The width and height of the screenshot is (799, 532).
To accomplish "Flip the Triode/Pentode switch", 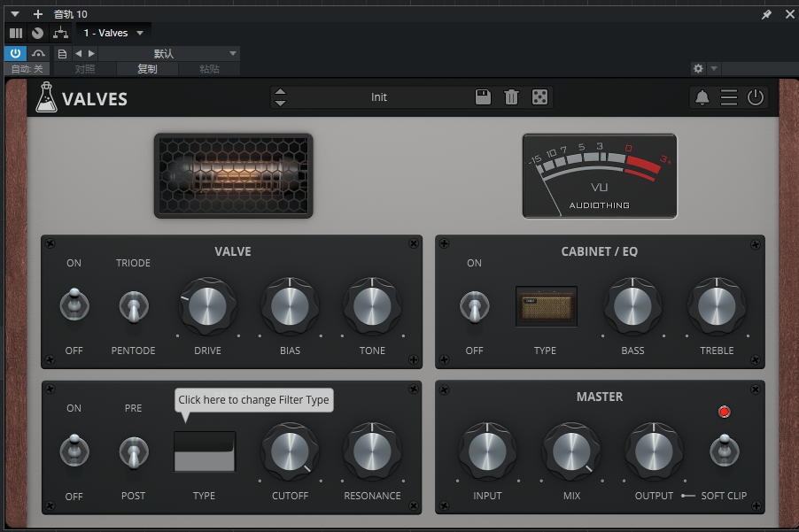I will [x=134, y=307].
